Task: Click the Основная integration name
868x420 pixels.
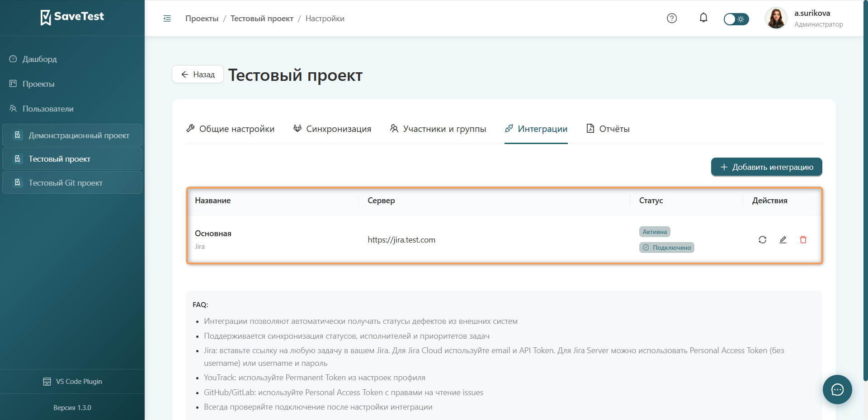Action: [x=213, y=233]
